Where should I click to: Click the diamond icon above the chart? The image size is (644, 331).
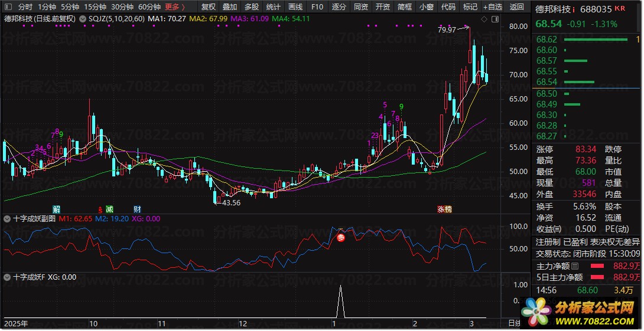pos(484,19)
